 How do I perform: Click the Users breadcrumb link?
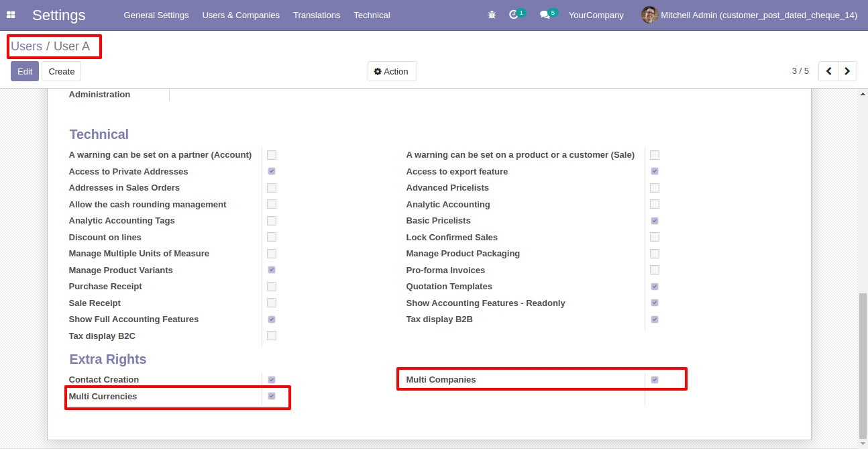(27, 46)
